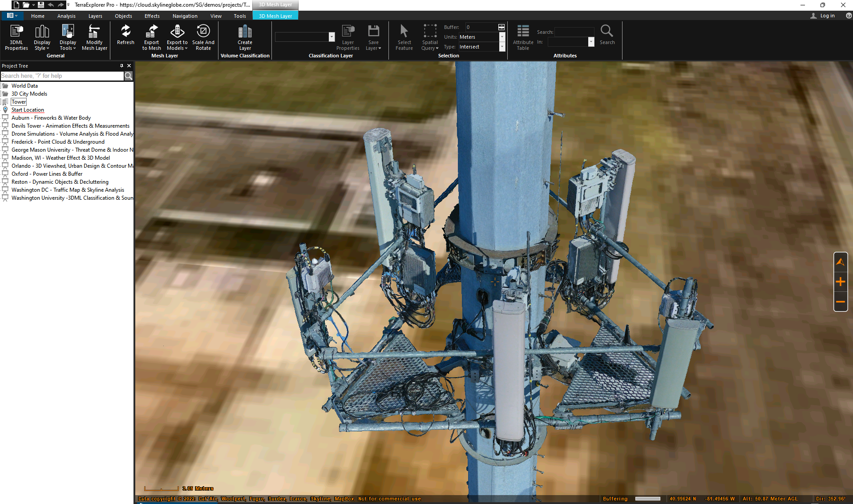Select Frederick - Point Cloud & Underground
Screen dimensions: 853x504
(58, 142)
